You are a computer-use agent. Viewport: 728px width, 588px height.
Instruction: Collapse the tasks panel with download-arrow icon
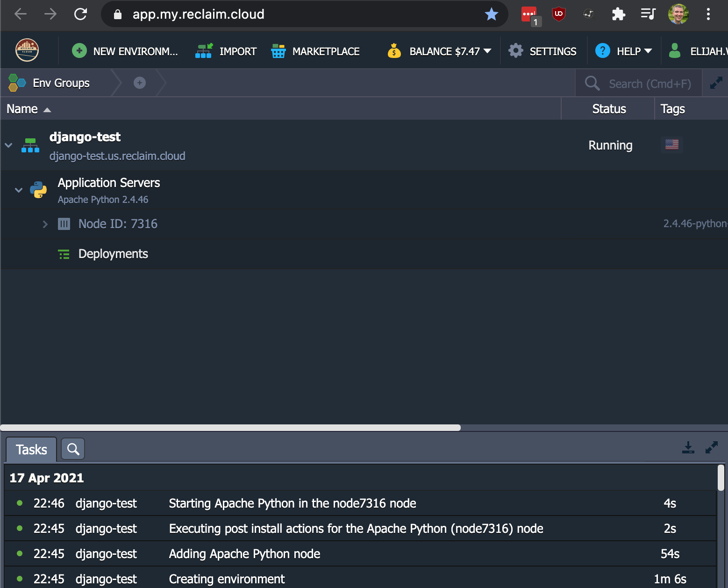(x=688, y=448)
